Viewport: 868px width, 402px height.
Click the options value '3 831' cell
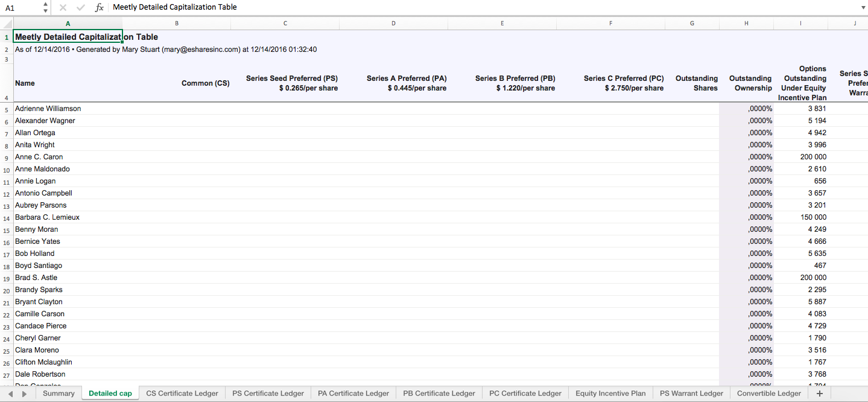[x=801, y=109]
